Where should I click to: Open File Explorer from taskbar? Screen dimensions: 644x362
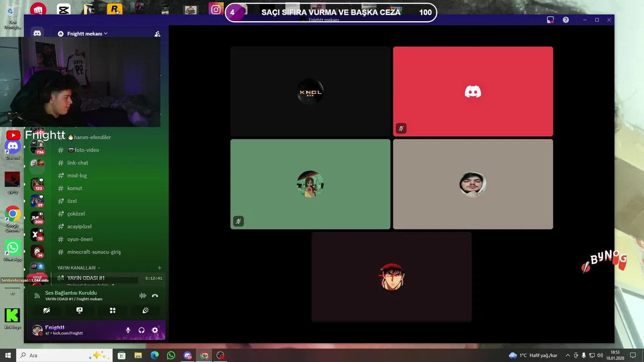[138, 355]
